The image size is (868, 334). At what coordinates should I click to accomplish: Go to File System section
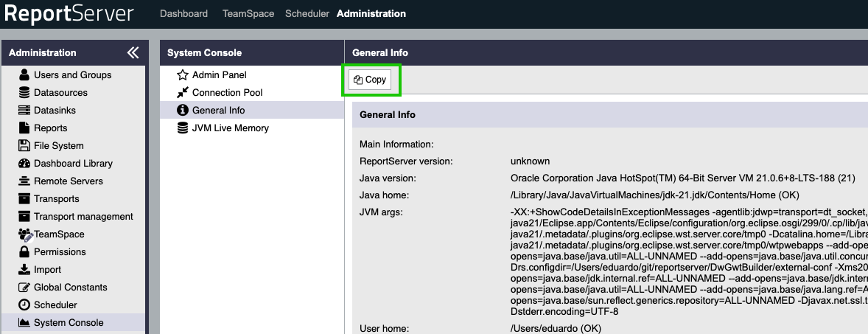point(59,146)
